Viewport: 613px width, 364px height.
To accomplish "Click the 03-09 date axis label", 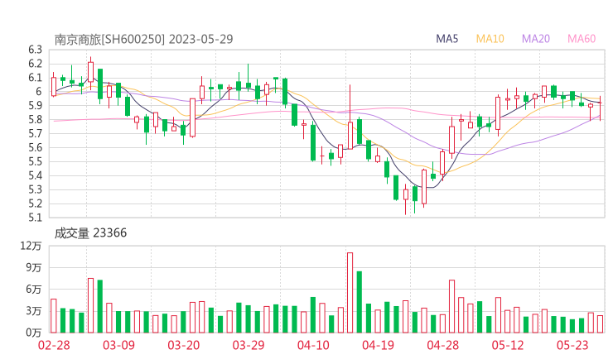I will pyautogui.click(x=118, y=345).
